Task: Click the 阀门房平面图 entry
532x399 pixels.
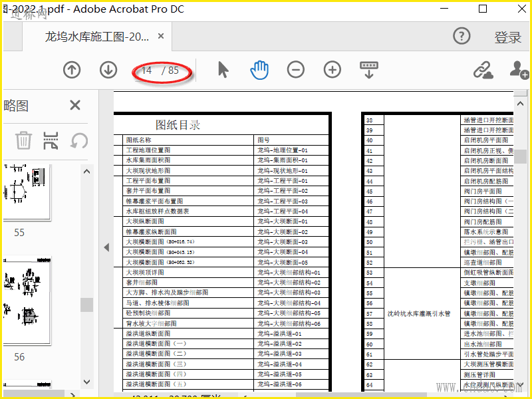Action: [x=483, y=191]
